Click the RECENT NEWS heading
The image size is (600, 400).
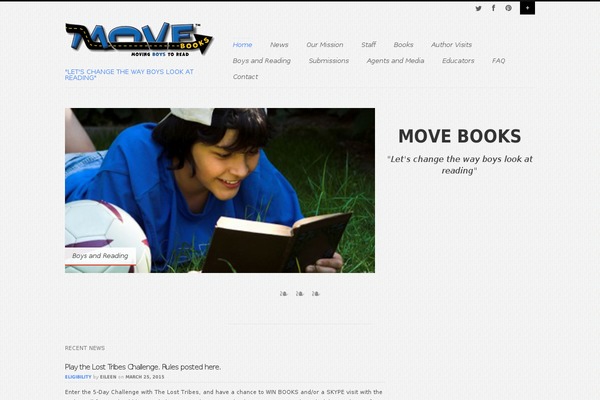click(85, 348)
